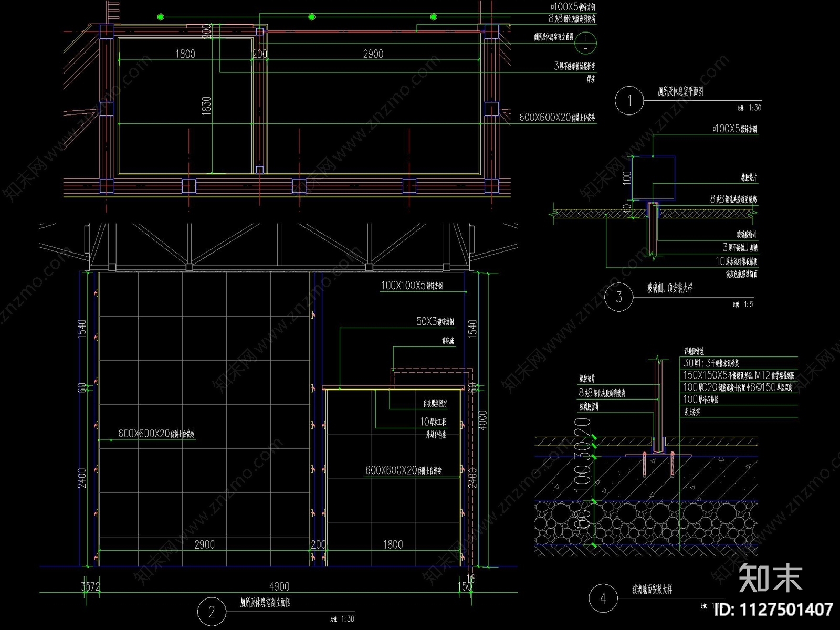Select the 素土夯实 note

(691, 413)
